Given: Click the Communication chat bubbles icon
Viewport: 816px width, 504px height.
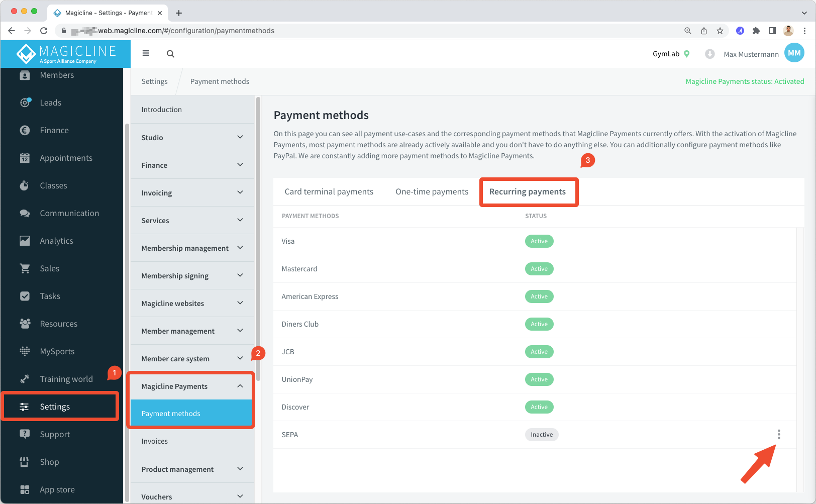Looking at the screenshot, I should 25,213.
